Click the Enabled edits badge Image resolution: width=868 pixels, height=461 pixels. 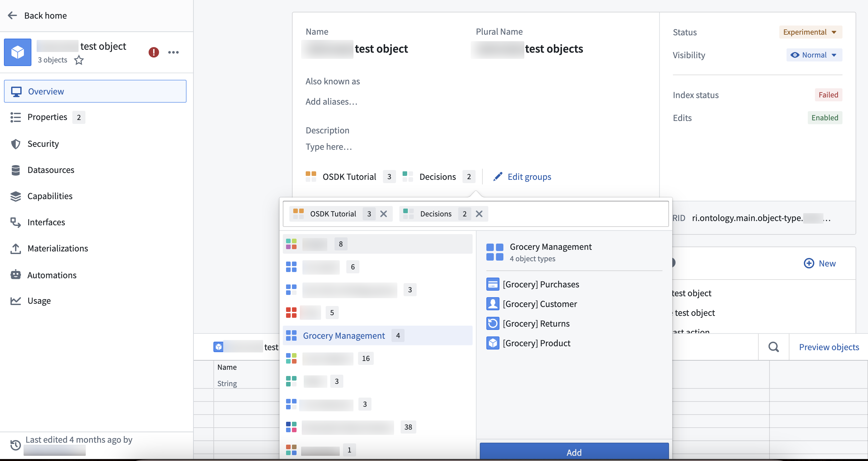click(x=824, y=118)
